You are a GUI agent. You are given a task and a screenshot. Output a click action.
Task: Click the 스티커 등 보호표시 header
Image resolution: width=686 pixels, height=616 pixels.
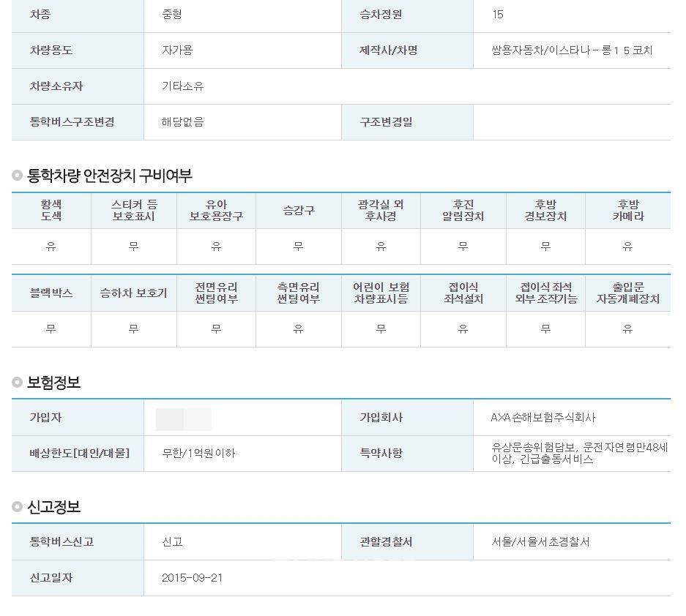(x=134, y=210)
